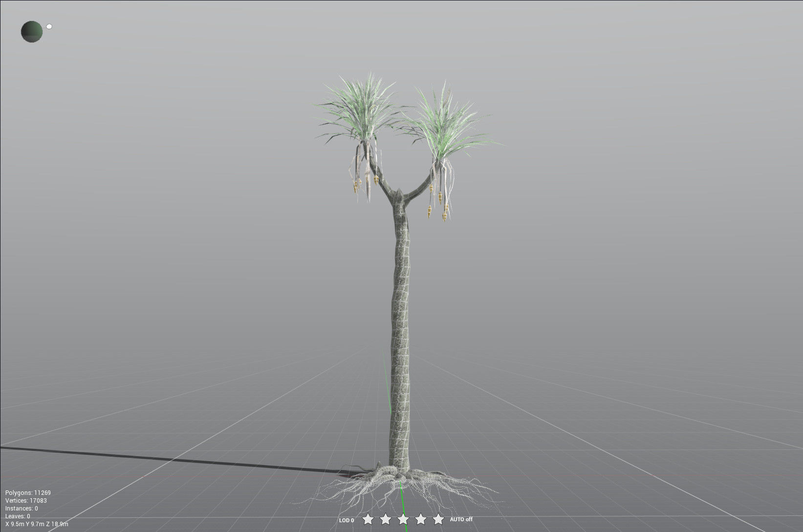Click the Vertices: 17083 statistic
Viewport: 803px width, 532px height.
tap(26, 501)
